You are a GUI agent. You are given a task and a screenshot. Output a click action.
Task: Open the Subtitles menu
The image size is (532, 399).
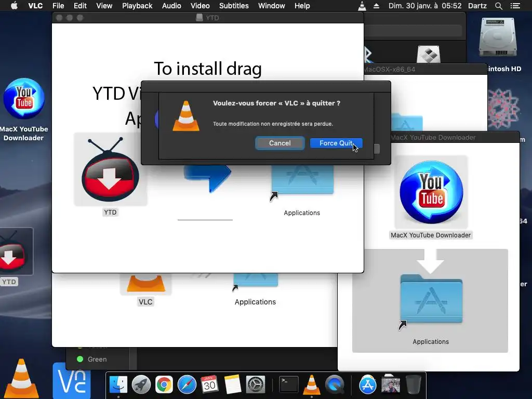point(234,6)
